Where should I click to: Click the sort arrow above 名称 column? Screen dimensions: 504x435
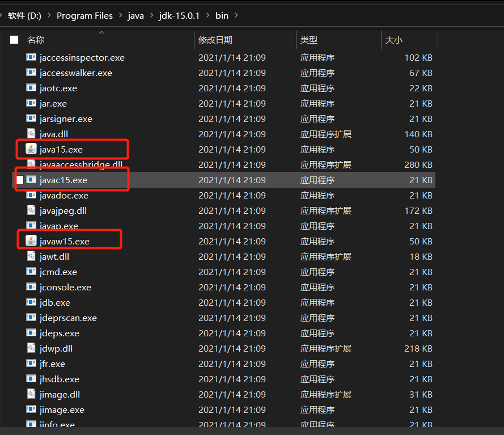[101, 33]
